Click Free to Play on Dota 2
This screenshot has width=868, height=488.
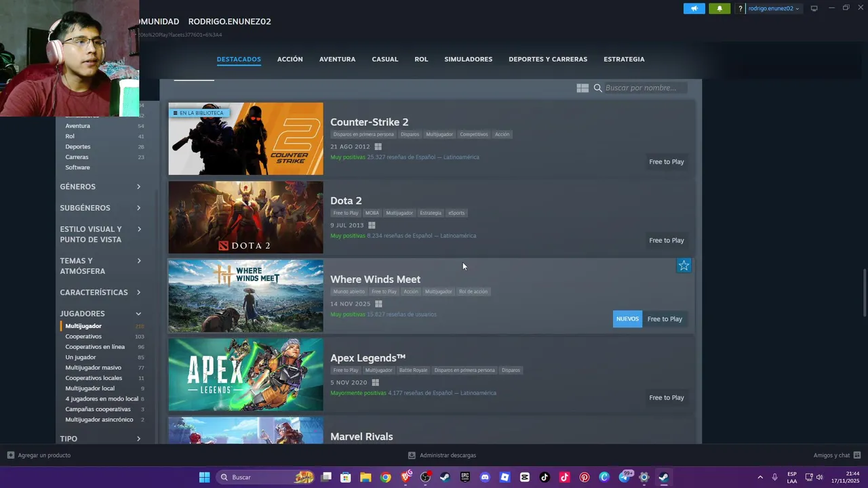667,241
